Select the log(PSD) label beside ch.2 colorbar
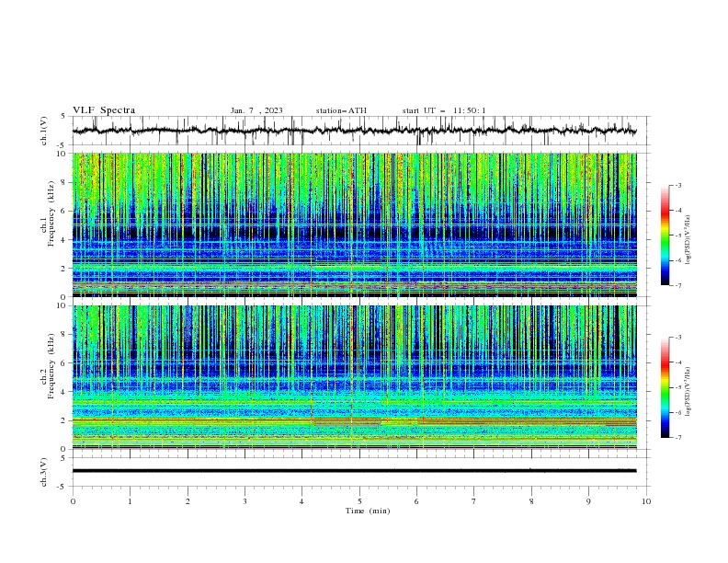Screen dimensions: 728x563 point(688,392)
